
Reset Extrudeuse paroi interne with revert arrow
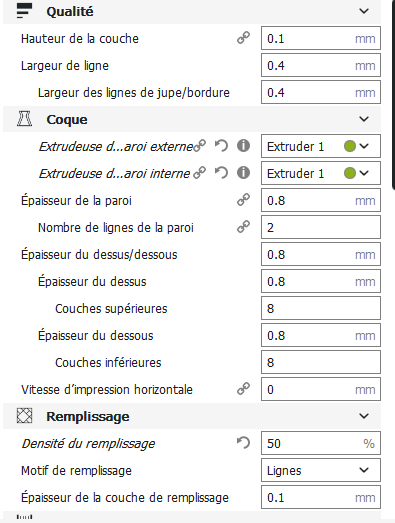pyautogui.click(x=221, y=173)
